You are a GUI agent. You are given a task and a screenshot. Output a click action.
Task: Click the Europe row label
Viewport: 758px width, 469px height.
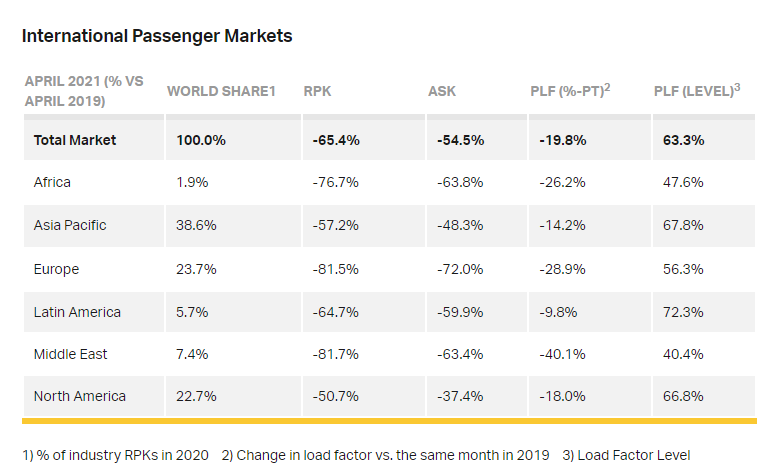tap(56, 269)
